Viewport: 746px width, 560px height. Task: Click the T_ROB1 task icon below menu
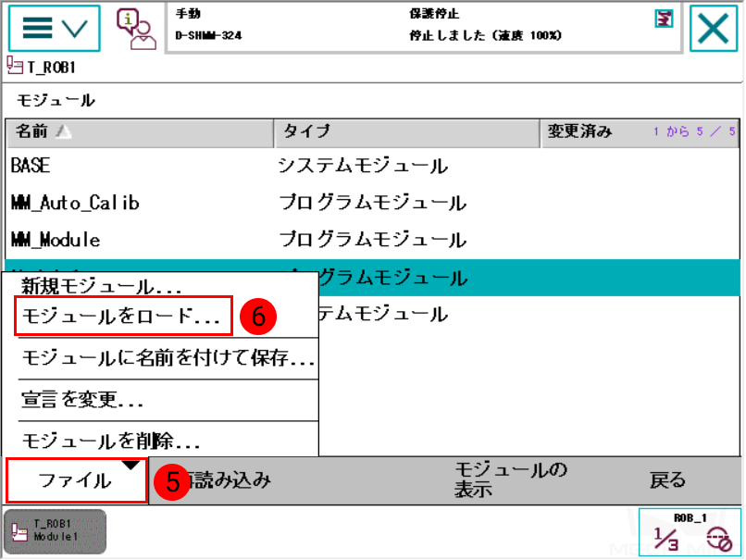[x=15, y=66]
